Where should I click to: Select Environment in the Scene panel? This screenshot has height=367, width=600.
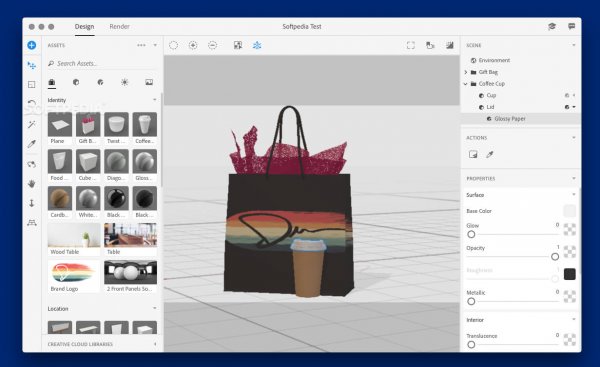[494, 60]
